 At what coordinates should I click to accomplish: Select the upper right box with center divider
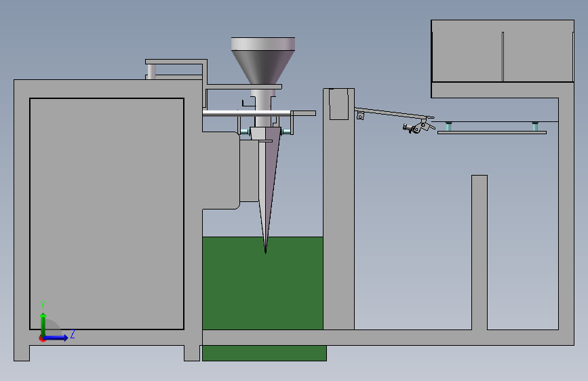(503, 51)
